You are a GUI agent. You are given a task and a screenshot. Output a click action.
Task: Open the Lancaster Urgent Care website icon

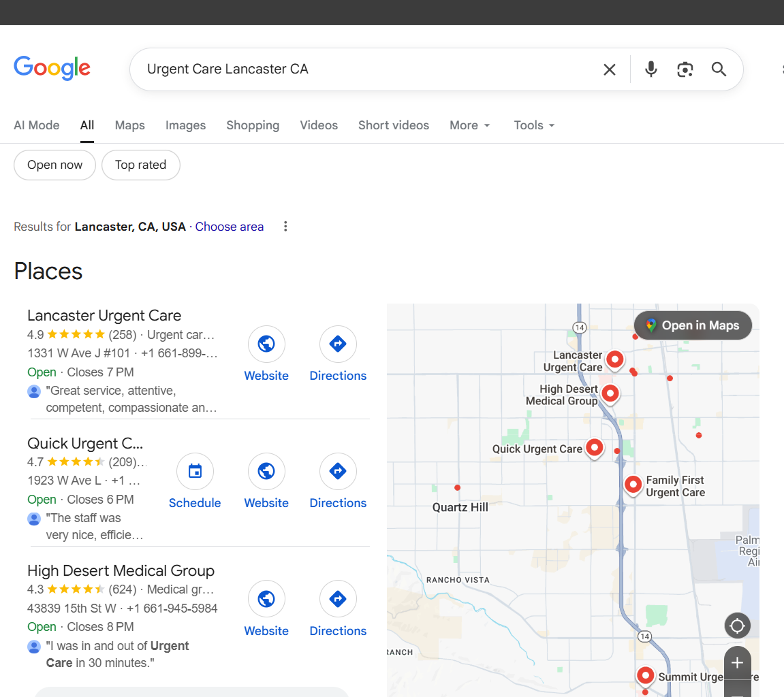[266, 344]
